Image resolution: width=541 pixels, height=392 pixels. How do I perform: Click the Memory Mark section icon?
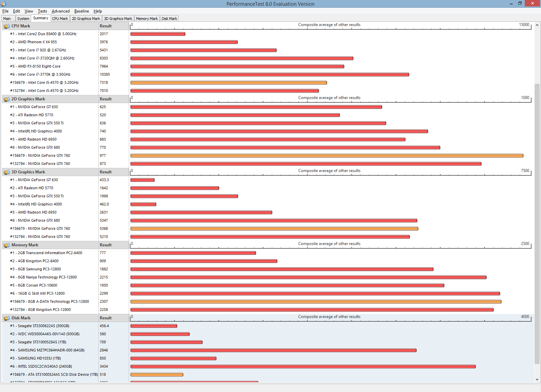pos(6,245)
